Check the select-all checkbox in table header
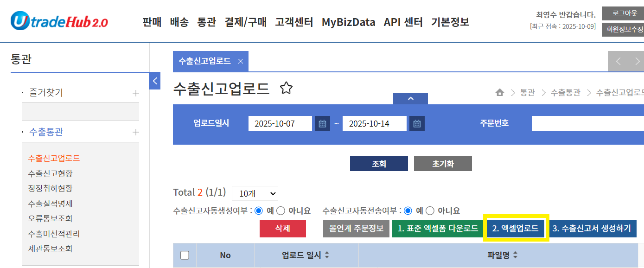644x268 pixels. pyautogui.click(x=185, y=255)
